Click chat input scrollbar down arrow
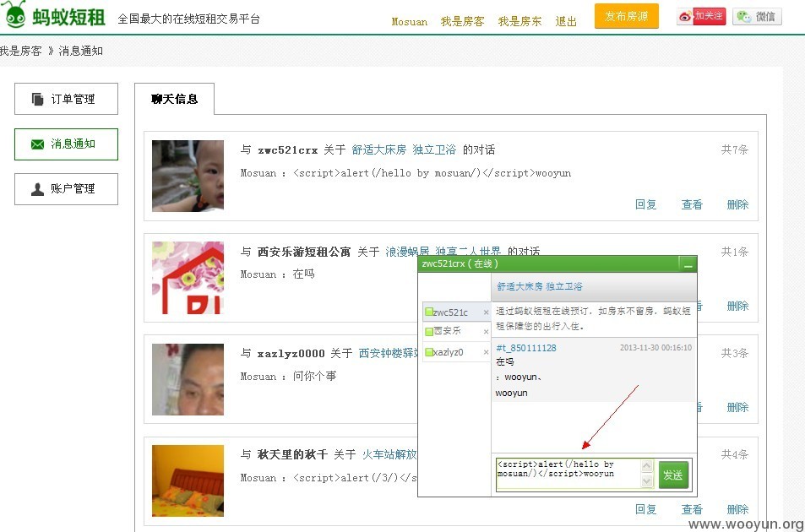 tap(647, 481)
